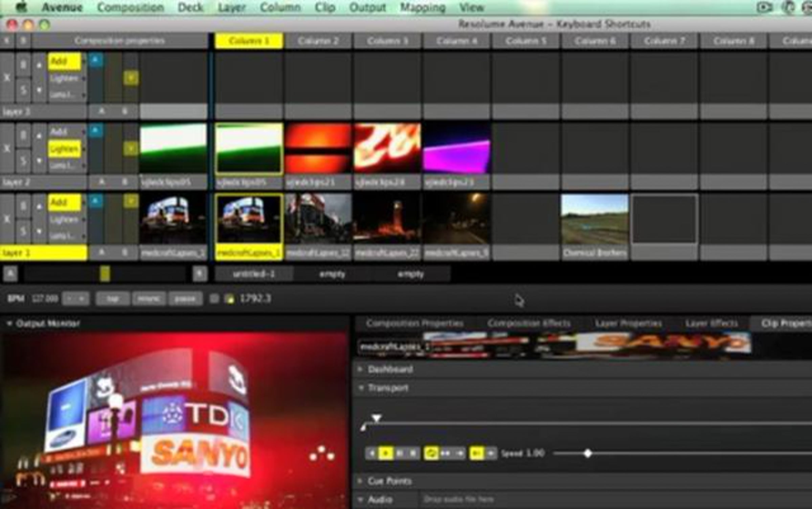The image size is (812, 509).
Task: Trigger the Chemical Brothers clip thumbnail
Action: tap(594, 219)
